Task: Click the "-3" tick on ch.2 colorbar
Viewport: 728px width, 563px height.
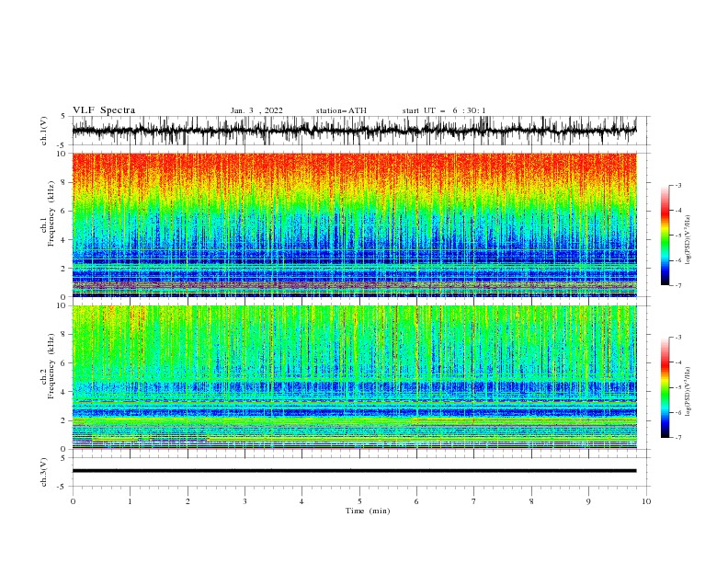Action: pos(677,338)
